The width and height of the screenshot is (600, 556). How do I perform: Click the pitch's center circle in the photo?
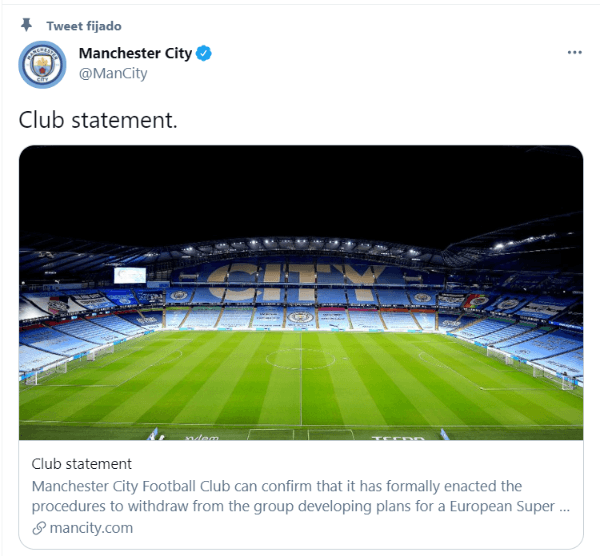pyautogui.click(x=301, y=359)
